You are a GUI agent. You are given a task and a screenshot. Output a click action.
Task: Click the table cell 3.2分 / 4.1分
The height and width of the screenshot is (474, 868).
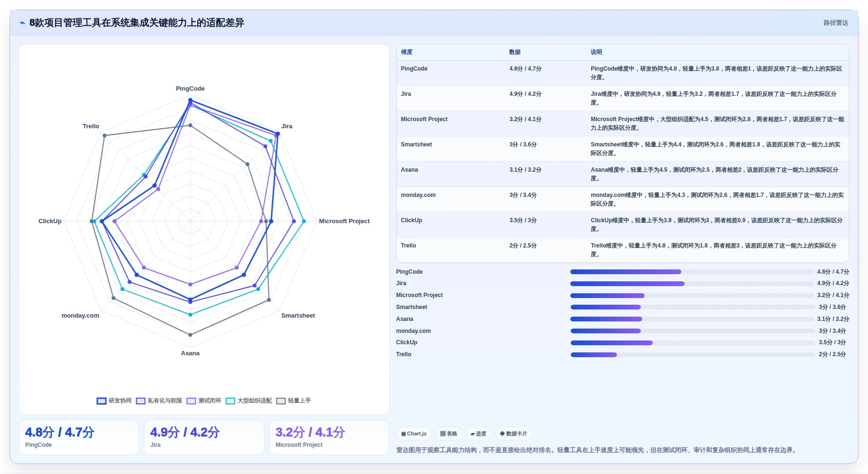pyautogui.click(x=525, y=119)
